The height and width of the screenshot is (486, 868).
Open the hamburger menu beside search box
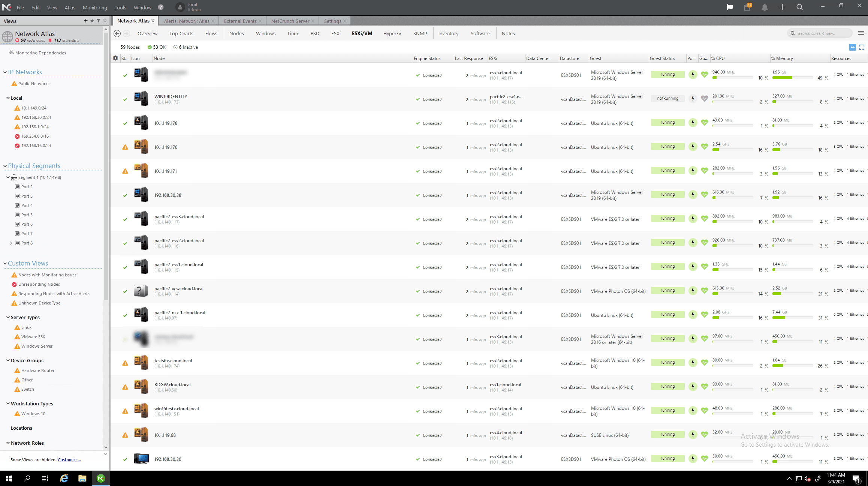click(x=861, y=33)
